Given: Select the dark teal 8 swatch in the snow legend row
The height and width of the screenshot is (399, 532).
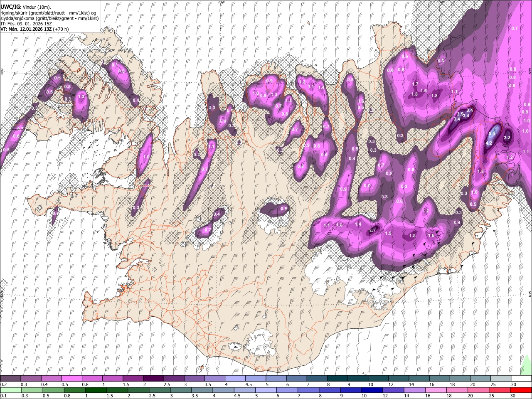Looking at the screenshot, I should [337, 379].
